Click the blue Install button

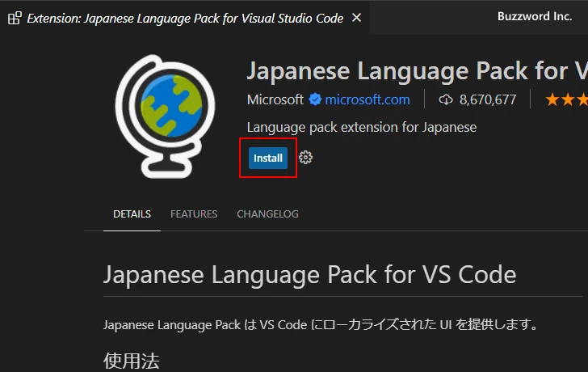(x=268, y=158)
